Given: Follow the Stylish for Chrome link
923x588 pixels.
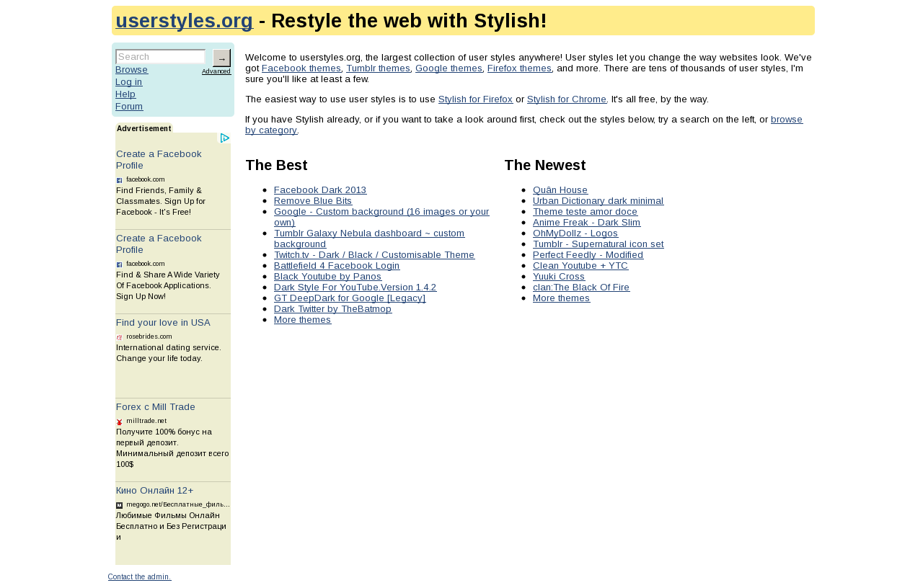Looking at the screenshot, I should (x=567, y=99).
